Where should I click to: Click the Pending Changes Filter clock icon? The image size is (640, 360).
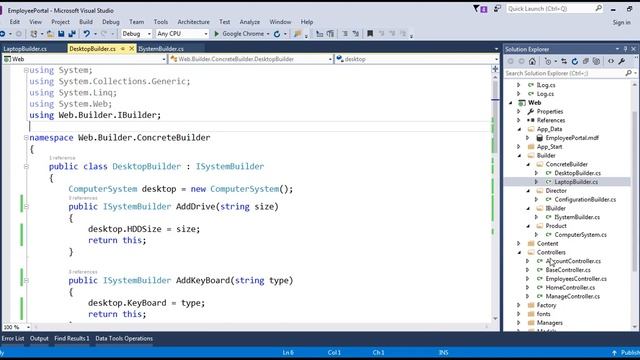[548, 61]
